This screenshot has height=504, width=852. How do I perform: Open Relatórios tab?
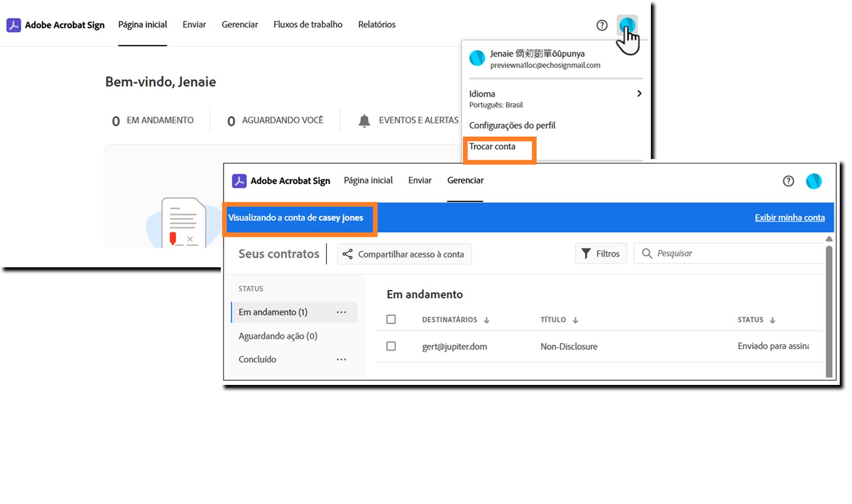pyautogui.click(x=377, y=24)
